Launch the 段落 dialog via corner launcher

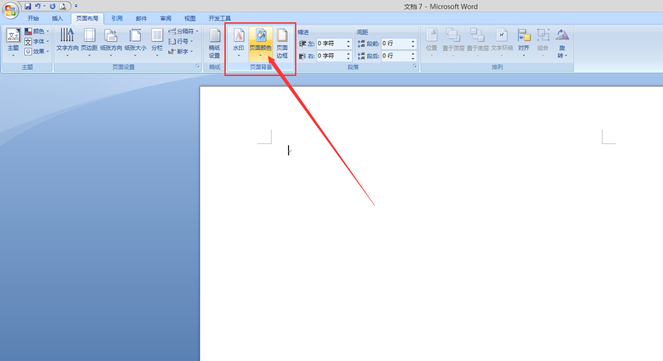tap(415, 66)
